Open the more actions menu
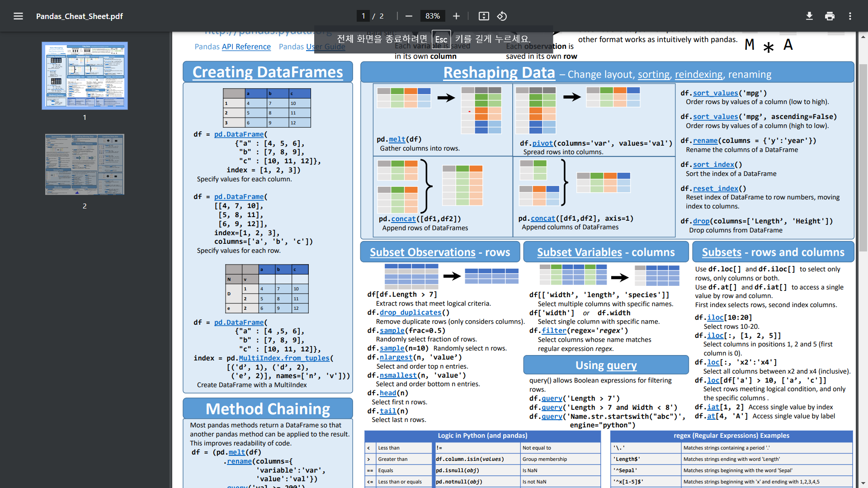The height and width of the screenshot is (488, 868). [850, 16]
